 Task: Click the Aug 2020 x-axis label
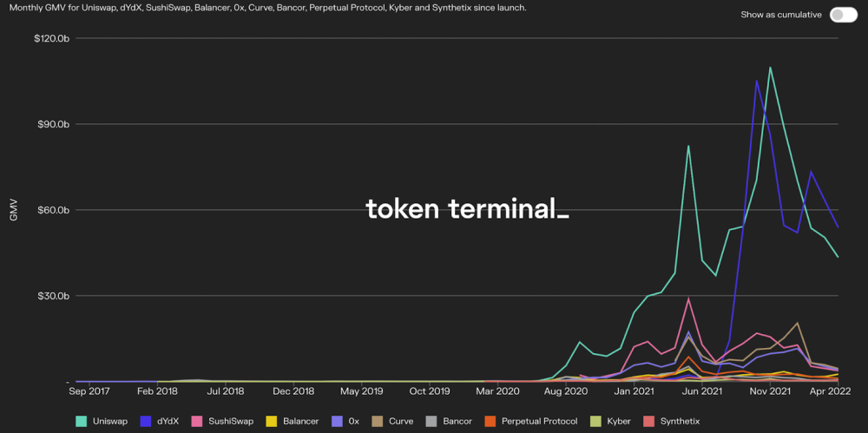point(565,391)
